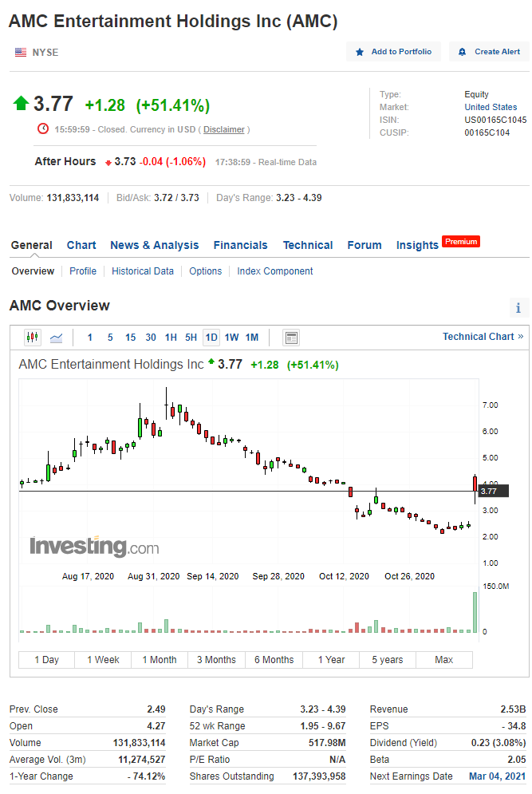Open Index Component sub-tab
The width and height of the screenshot is (532, 794).
coord(275,271)
